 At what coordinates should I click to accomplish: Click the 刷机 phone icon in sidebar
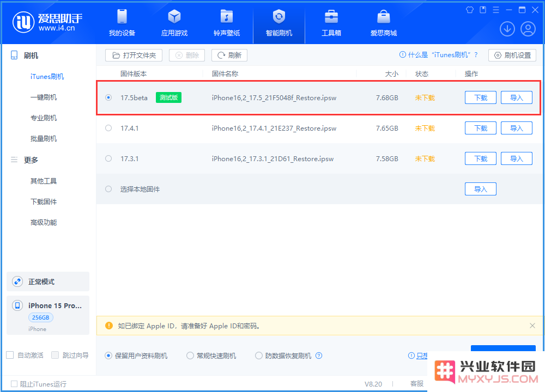click(14, 55)
